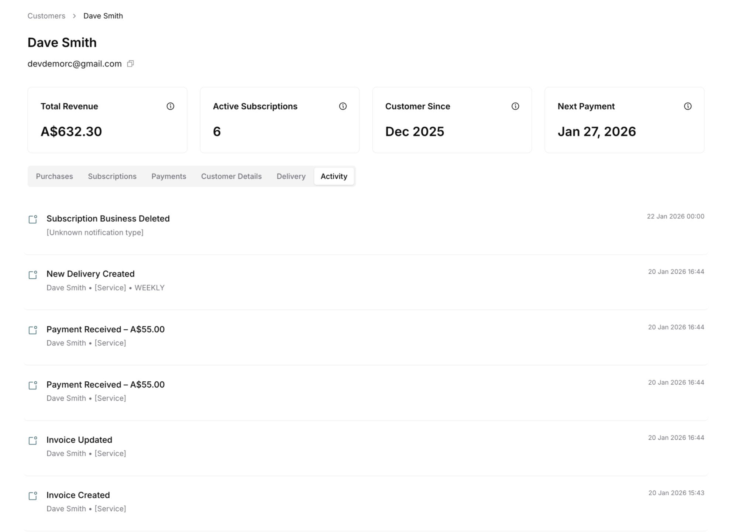
Task: Copy email address with copy icon
Action: [x=130, y=64]
